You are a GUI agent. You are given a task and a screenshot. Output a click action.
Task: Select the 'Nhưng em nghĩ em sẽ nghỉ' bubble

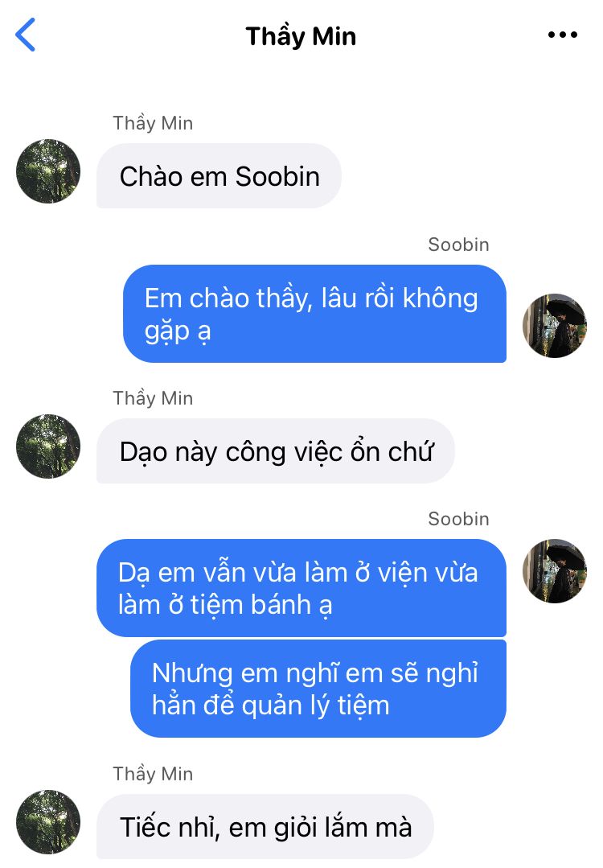(318, 689)
